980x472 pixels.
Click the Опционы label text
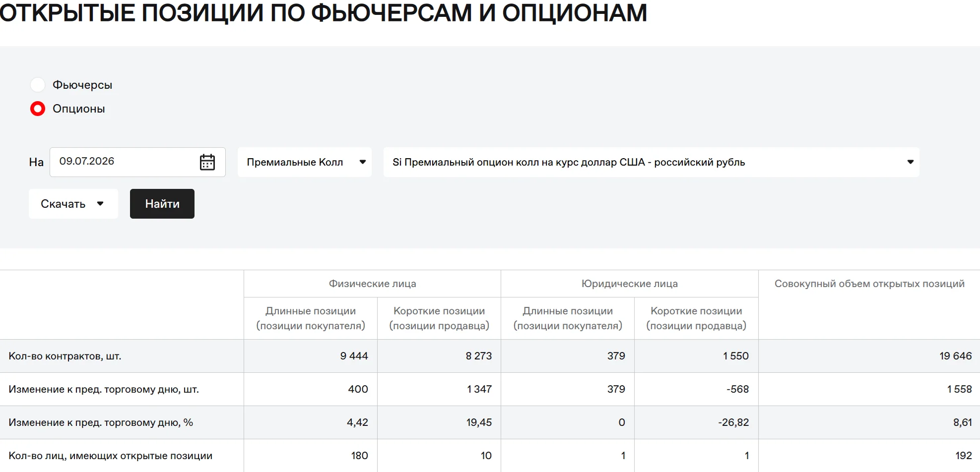pyautogui.click(x=79, y=109)
